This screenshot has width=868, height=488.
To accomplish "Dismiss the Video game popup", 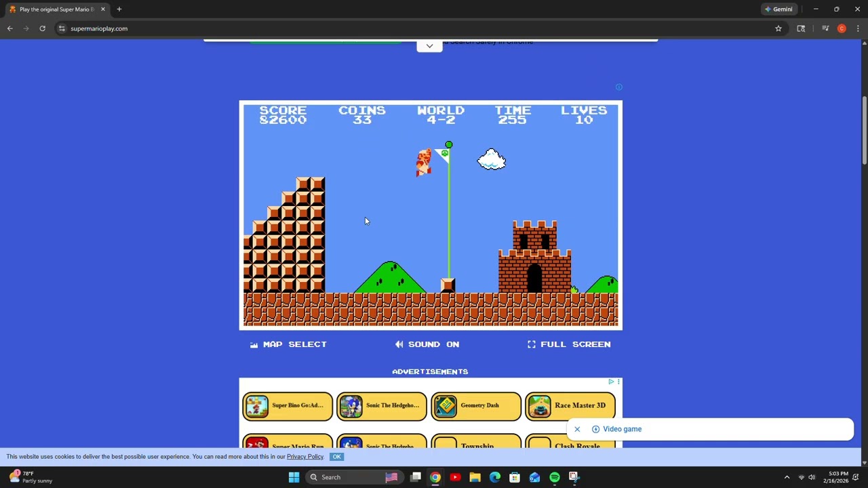I will [577, 429].
